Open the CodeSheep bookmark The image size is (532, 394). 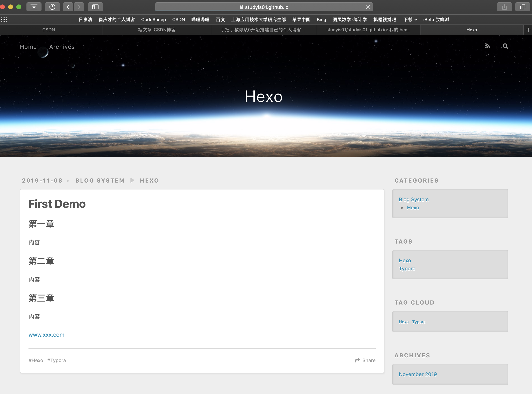point(153,20)
